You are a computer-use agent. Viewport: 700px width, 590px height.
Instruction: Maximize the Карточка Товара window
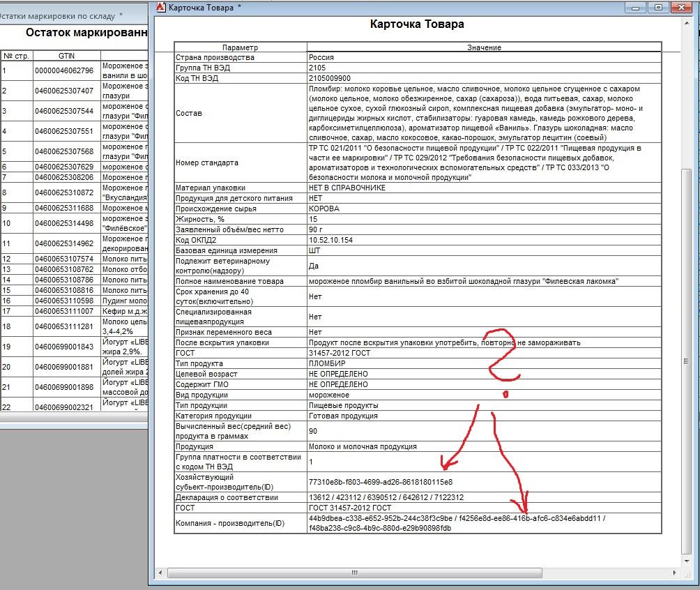(x=657, y=7)
